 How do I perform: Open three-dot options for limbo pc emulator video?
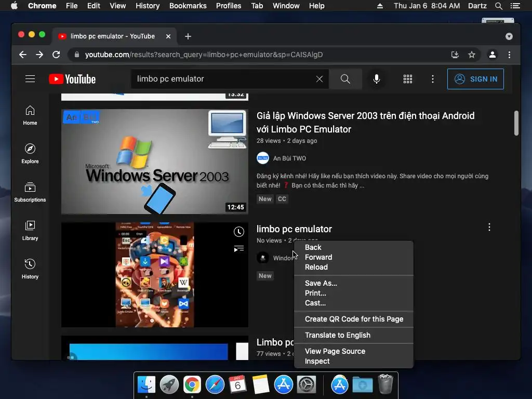coord(489,228)
